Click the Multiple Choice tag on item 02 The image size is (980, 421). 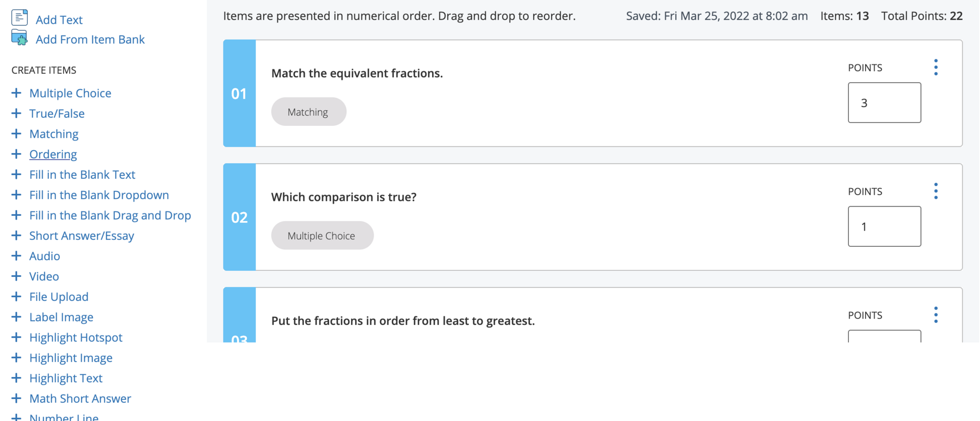click(x=322, y=235)
